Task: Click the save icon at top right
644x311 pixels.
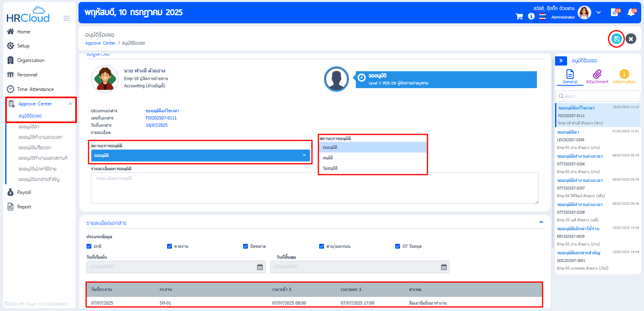Action: tap(616, 39)
